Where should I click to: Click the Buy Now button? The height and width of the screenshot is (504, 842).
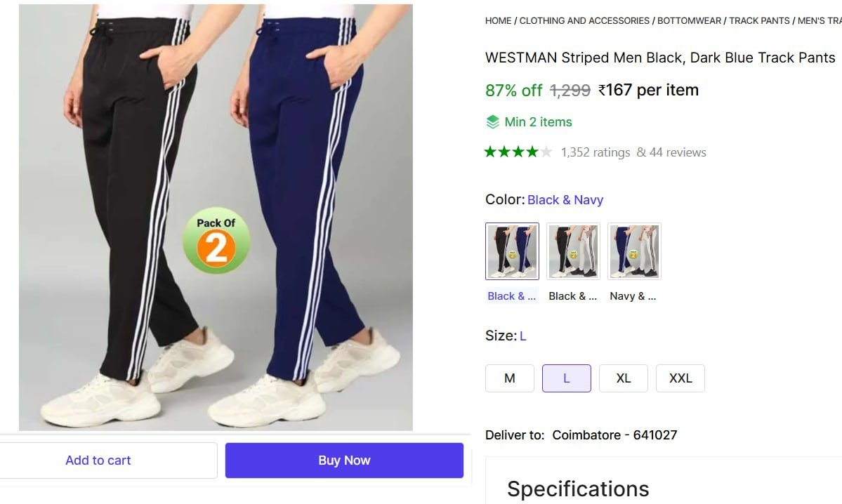click(x=343, y=460)
